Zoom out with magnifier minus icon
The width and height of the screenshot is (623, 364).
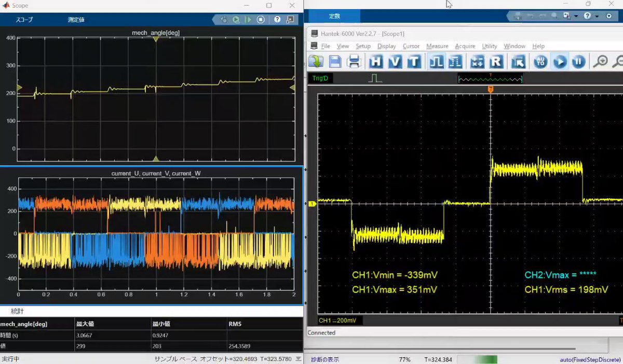tap(618, 62)
